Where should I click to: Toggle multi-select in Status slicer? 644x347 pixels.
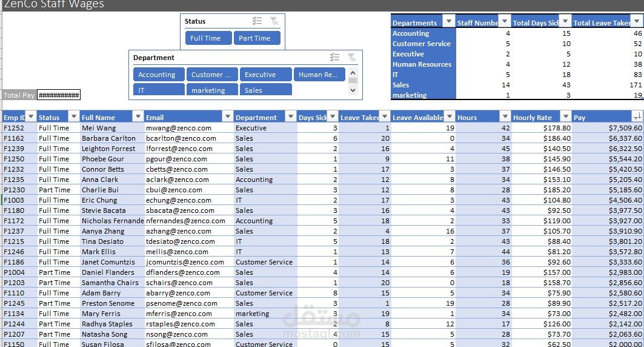point(257,21)
